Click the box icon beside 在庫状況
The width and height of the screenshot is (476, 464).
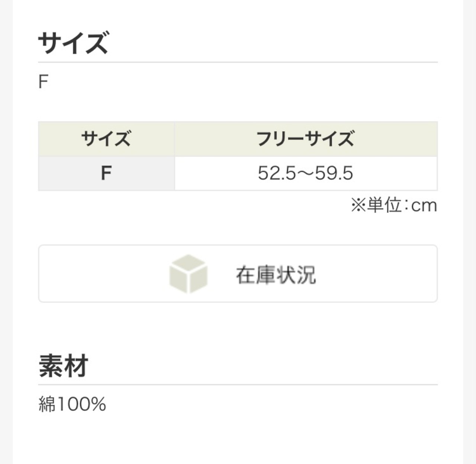[x=188, y=274]
